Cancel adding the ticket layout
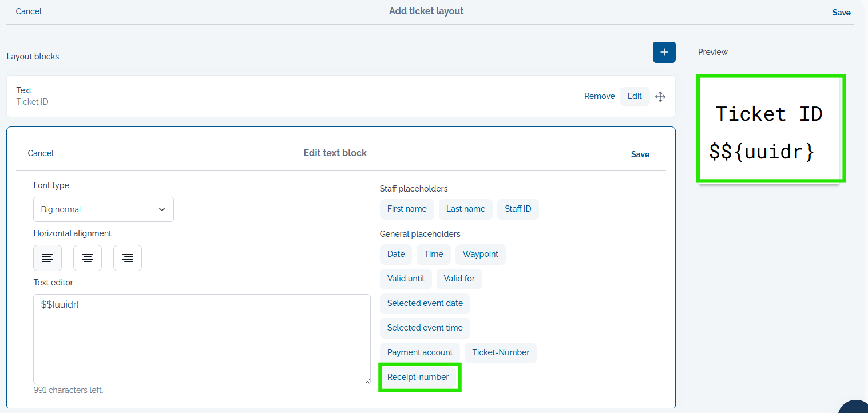Image resolution: width=868 pixels, height=413 pixels. (x=29, y=11)
